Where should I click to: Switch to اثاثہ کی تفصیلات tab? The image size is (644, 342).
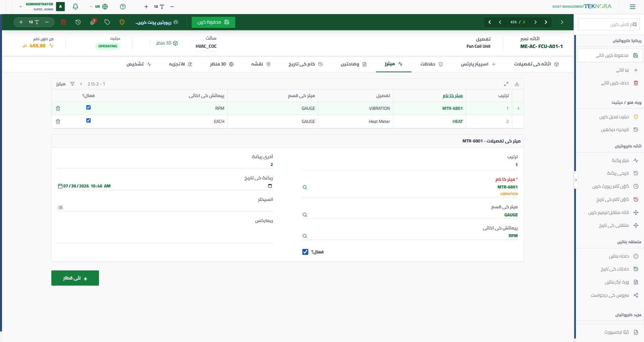pos(536,64)
